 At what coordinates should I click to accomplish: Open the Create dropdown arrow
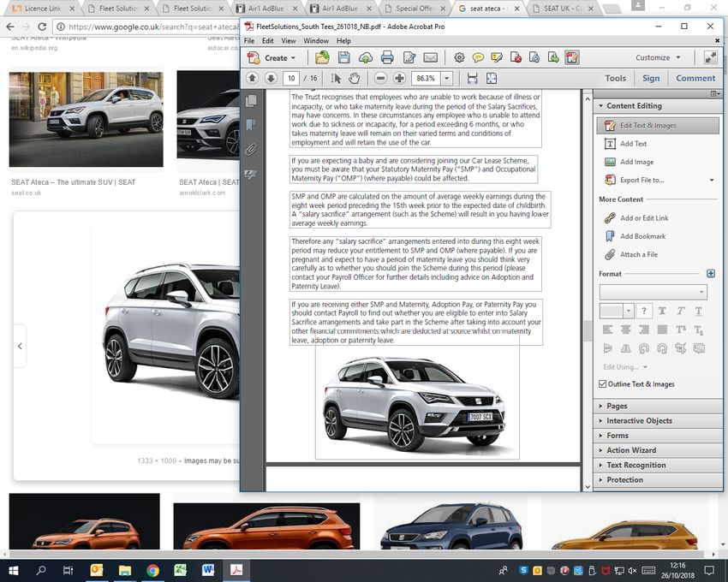tap(294, 58)
